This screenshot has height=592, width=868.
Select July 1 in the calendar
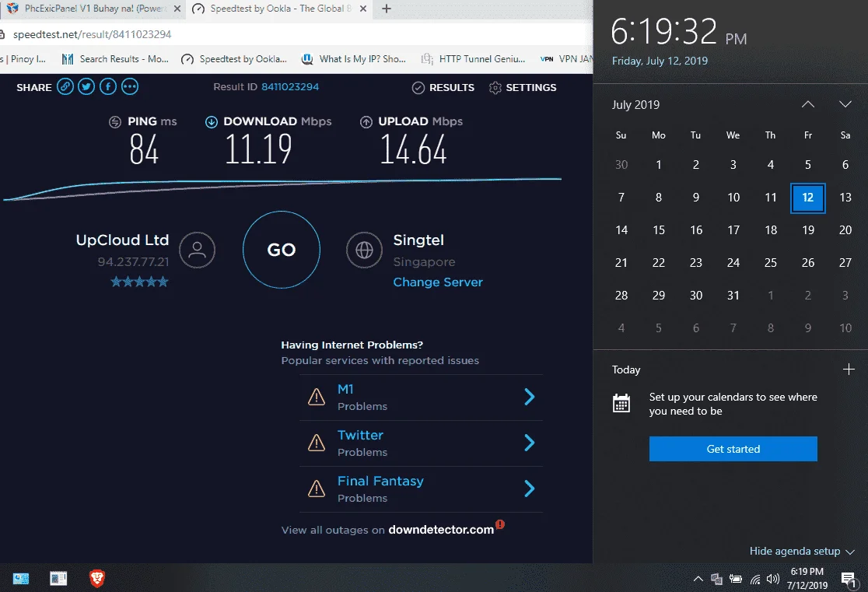(659, 164)
